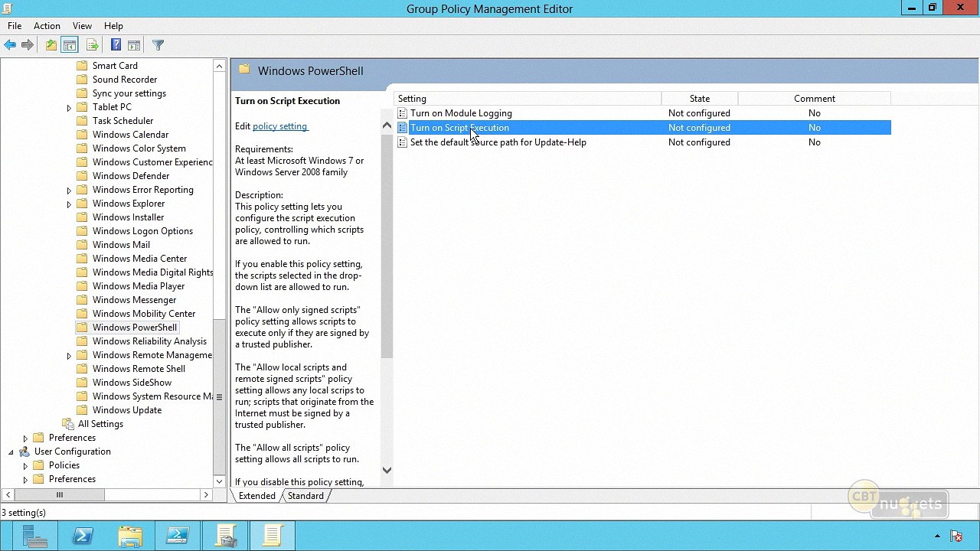Select Windows Messenger in tree
This screenshot has width=980, height=551.
134,300
